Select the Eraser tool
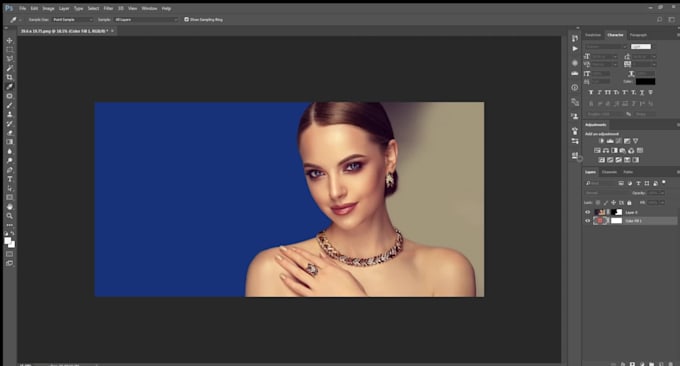Viewport: 680px width, 366px height. 10,133
